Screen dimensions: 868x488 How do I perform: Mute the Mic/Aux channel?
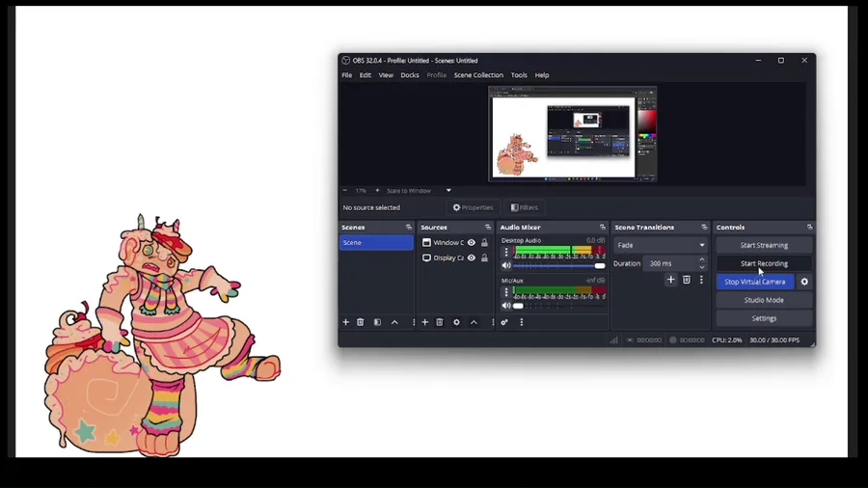tap(506, 306)
